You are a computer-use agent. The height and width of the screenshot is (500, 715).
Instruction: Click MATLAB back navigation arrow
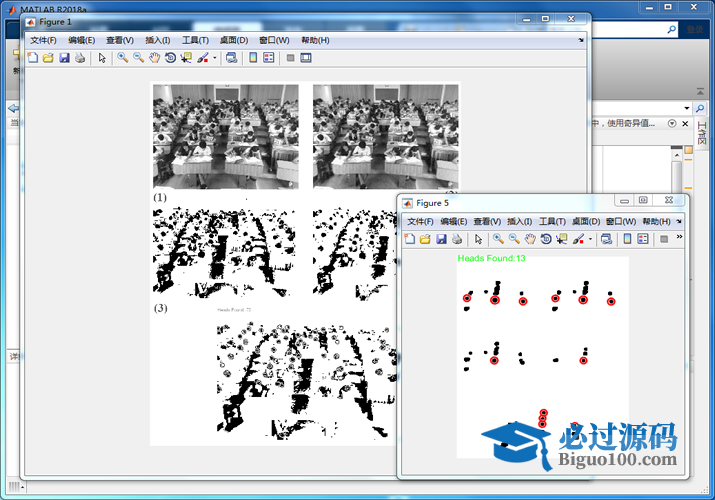tap(13, 108)
